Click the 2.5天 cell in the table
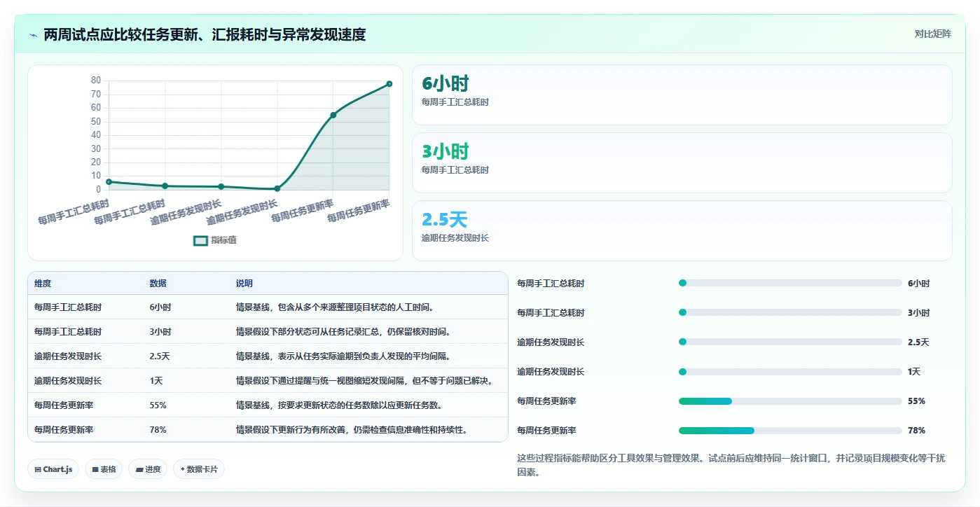The height and width of the screenshot is (507, 980). point(160,356)
